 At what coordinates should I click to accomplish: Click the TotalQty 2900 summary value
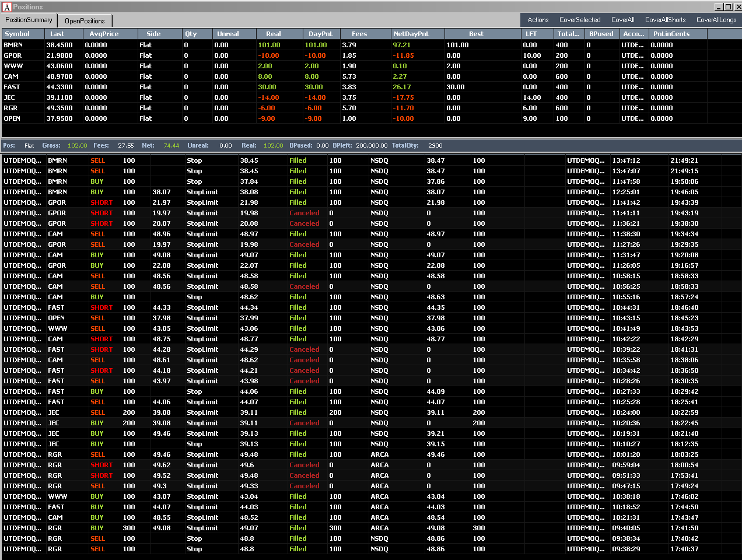tap(435, 146)
